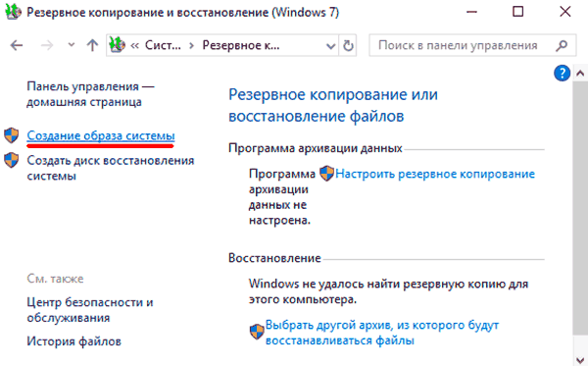The width and height of the screenshot is (588, 366).
Task: Open Центр безопасности и обслуживания link
Action: tap(90, 310)
